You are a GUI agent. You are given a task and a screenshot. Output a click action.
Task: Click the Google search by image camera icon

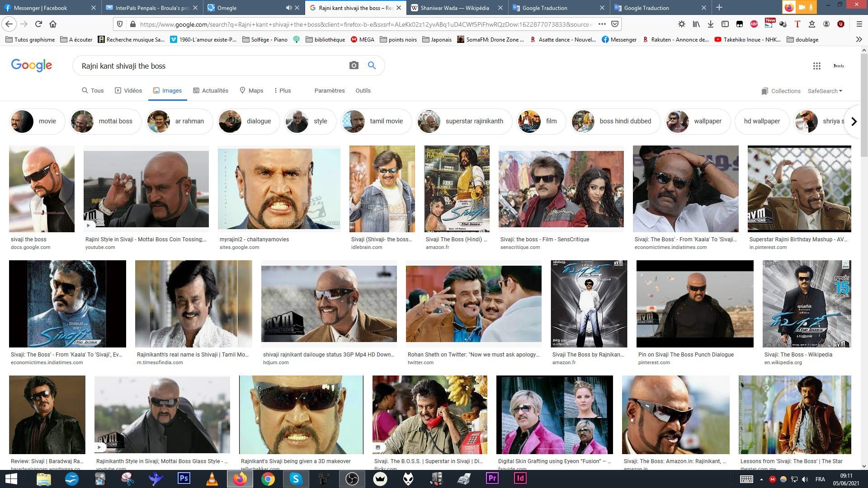pyautogui.click(x=354, y=66)
